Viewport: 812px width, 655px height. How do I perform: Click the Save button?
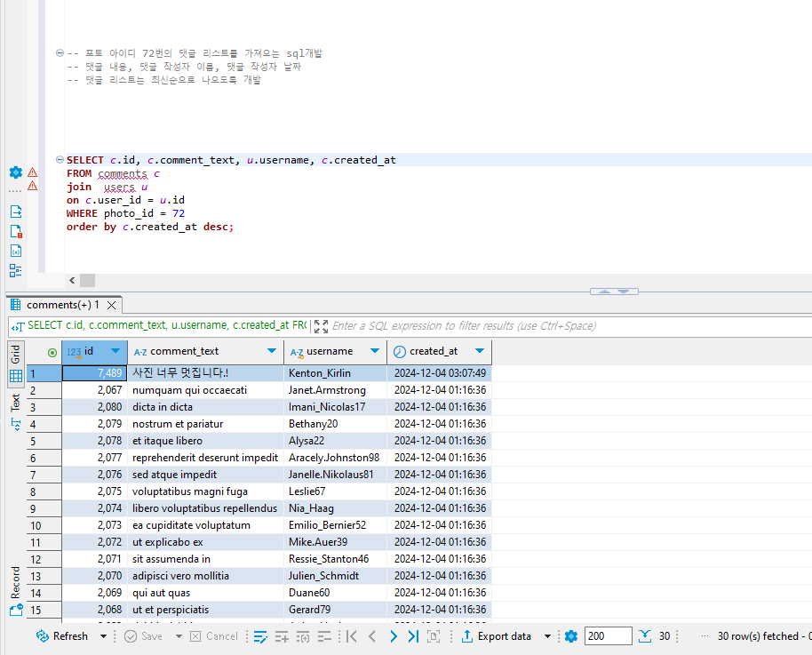coord(144,636)
